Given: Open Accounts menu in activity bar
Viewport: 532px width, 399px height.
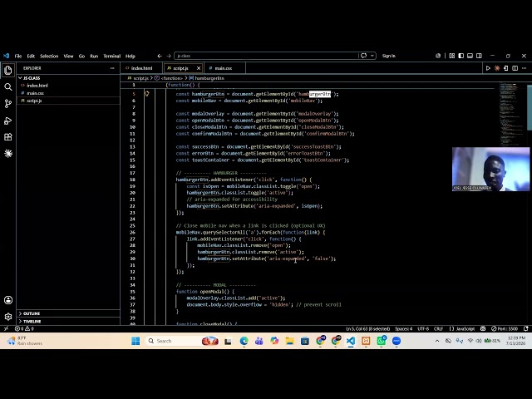Looking at the screenshot, I should [8, 300].
